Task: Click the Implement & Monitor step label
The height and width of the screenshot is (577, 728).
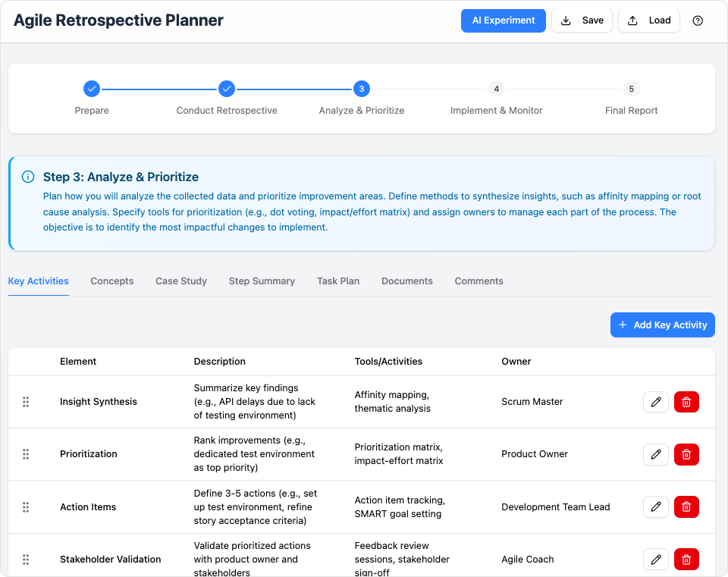Action: click(x=496, y=111)
